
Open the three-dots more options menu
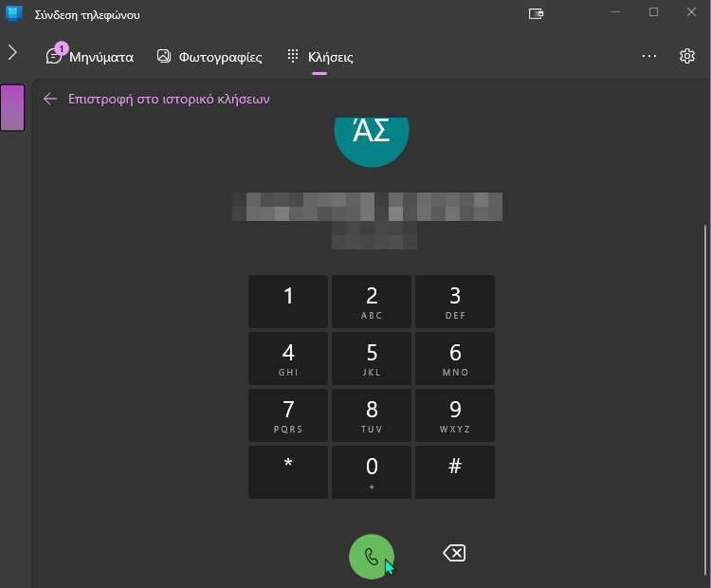tap(649, 56)
